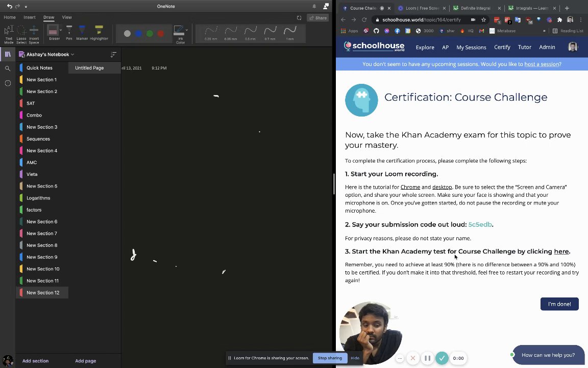This screenshot has width=588, height=368.
Task: Click the I'm done! button
Action: pyautogui.click(x=559, y=304)
